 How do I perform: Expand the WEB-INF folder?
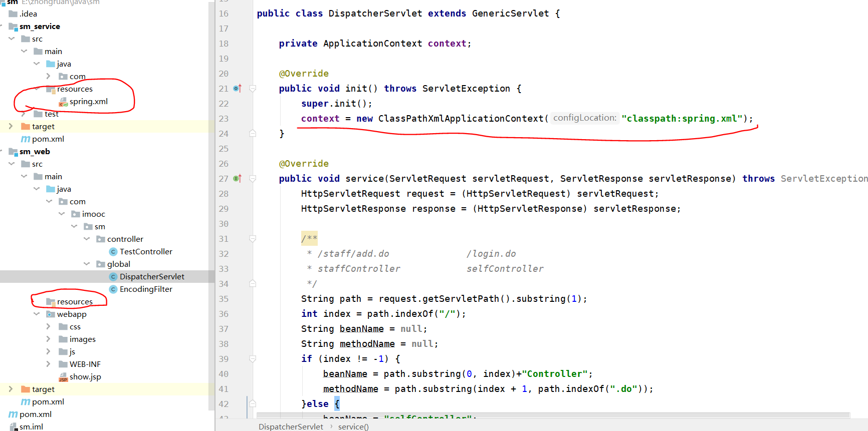pos(49,364)
